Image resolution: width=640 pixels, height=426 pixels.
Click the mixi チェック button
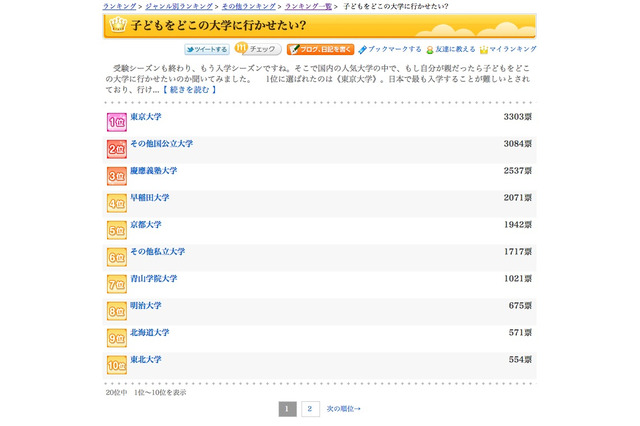pos(258,49)
